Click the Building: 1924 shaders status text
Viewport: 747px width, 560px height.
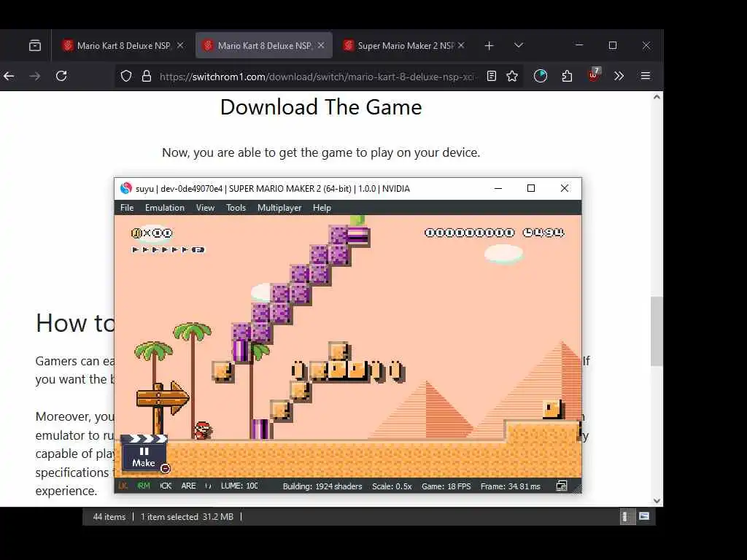(x=322, y=486)
